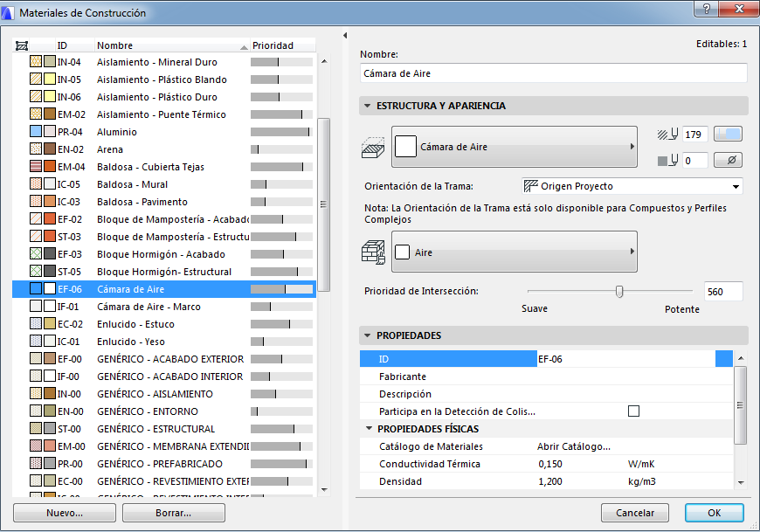Image resolution: width=760 pixels, height=532 pixels.
Task: Click the fill icon of Aislamiento - Mineral Duro
Action: pos(36,61)
